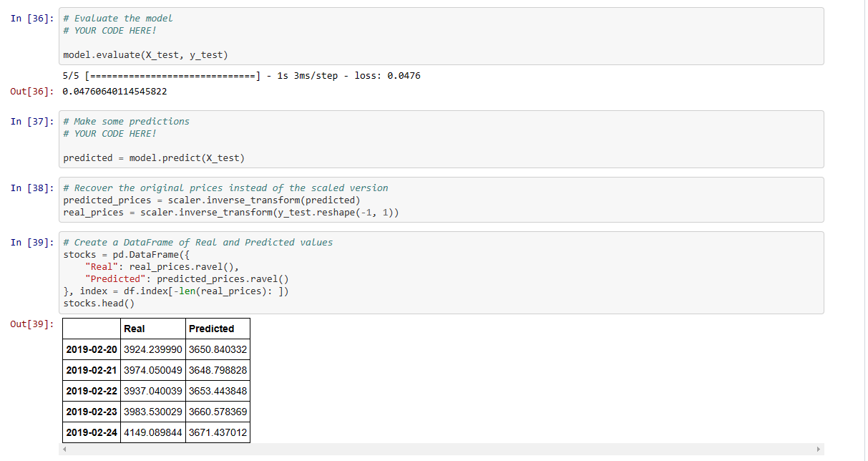Screen dimensions: 868x461
Task: Click the horizontal scrollbar track below the table
Action: tap(441, 450)
